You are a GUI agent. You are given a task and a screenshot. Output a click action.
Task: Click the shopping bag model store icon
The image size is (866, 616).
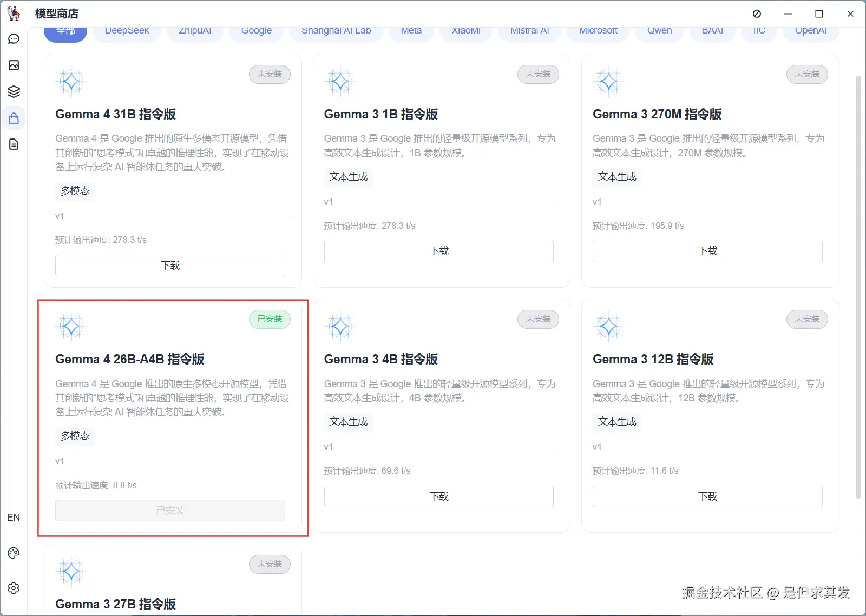pos(14,117)
